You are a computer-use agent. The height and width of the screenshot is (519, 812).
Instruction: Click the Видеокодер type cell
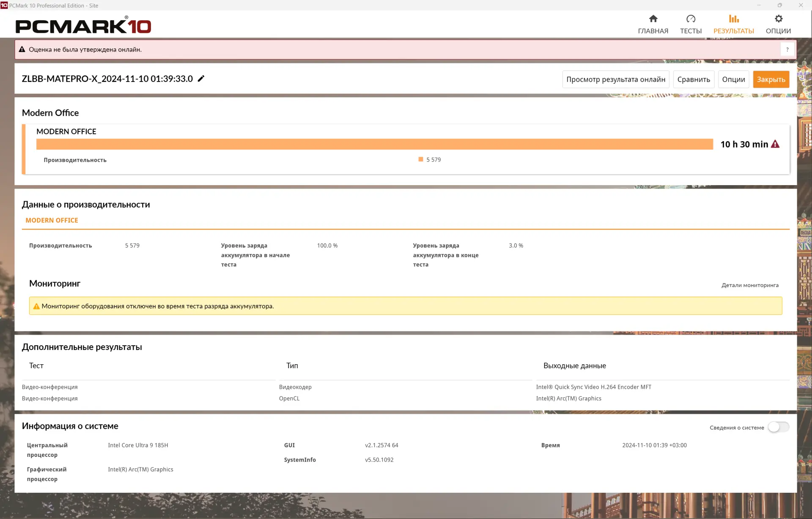(295, 387)
